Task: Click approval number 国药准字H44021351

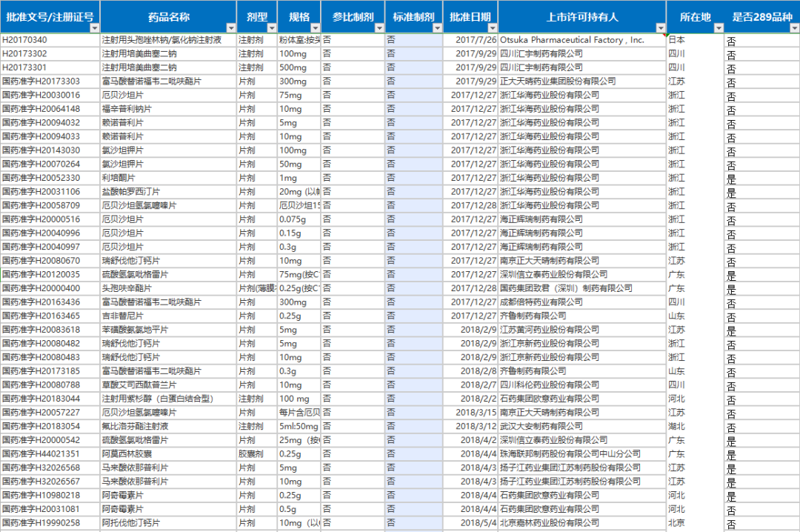Action: (x=50, y=454)
